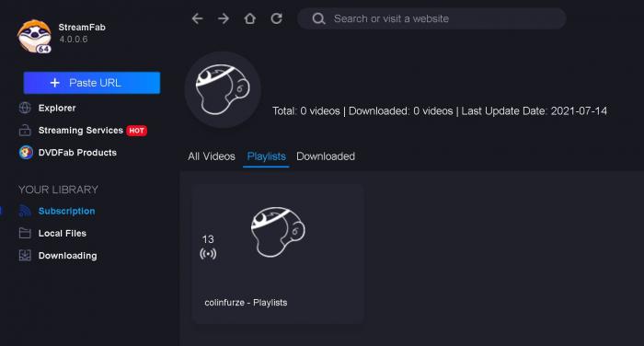Select Subscription in Your Library
This screenshot has width=644, height=346.
pos(66,211)
